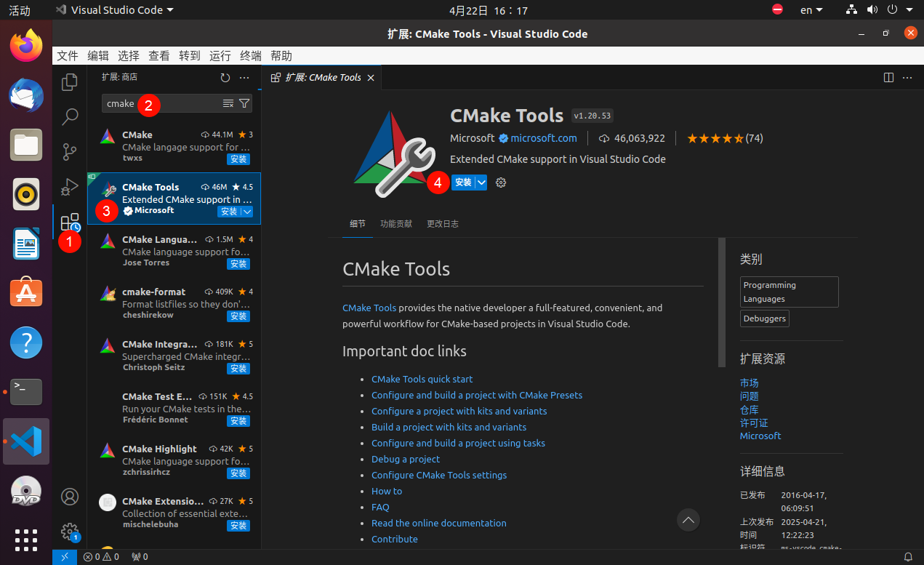This screenshot has width=924, height=565.
Task: Open Debug a project link
Action: [406, 459]
